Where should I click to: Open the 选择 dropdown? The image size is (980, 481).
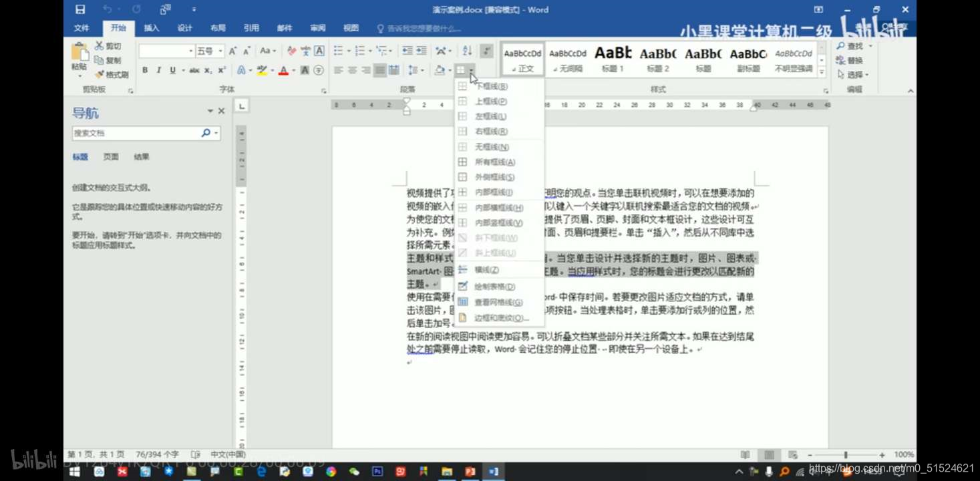click(x=852, y=75)
